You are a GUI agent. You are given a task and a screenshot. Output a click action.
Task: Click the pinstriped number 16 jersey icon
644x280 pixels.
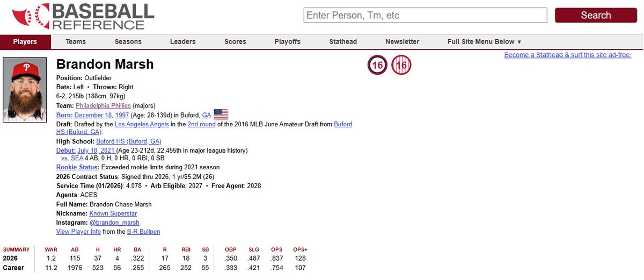point(401,66)
